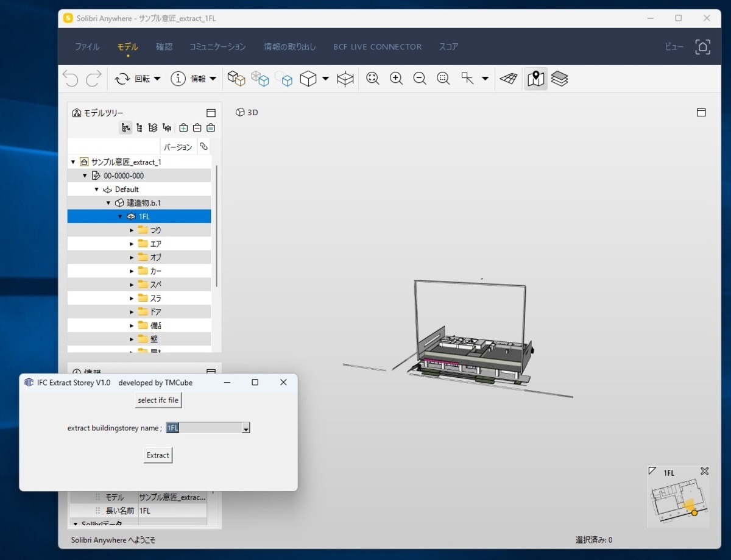Screen dimensions: 731x560
Task: Open the コミュニケーション menu
Action: 217,47
